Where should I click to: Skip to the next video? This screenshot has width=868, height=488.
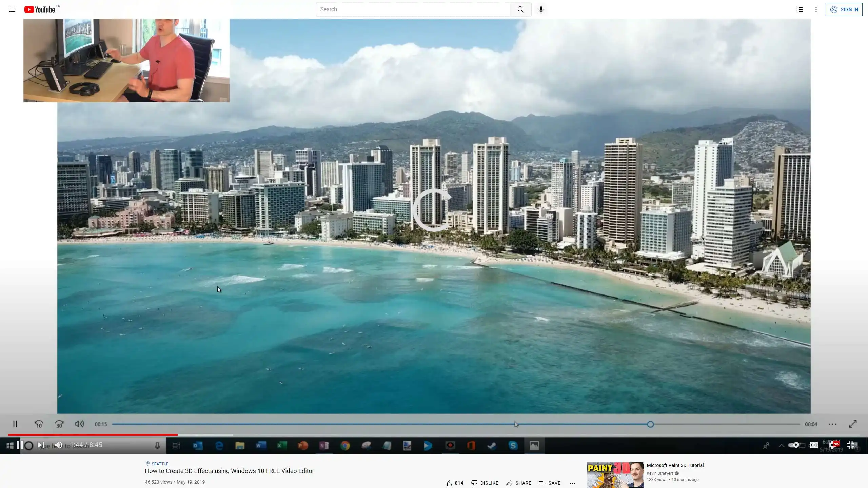40,445
